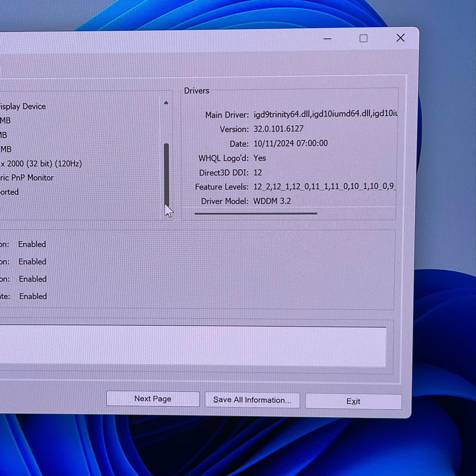Click the Main Driver dll file list
Screen dimensions: 476x476
[325, 114]
